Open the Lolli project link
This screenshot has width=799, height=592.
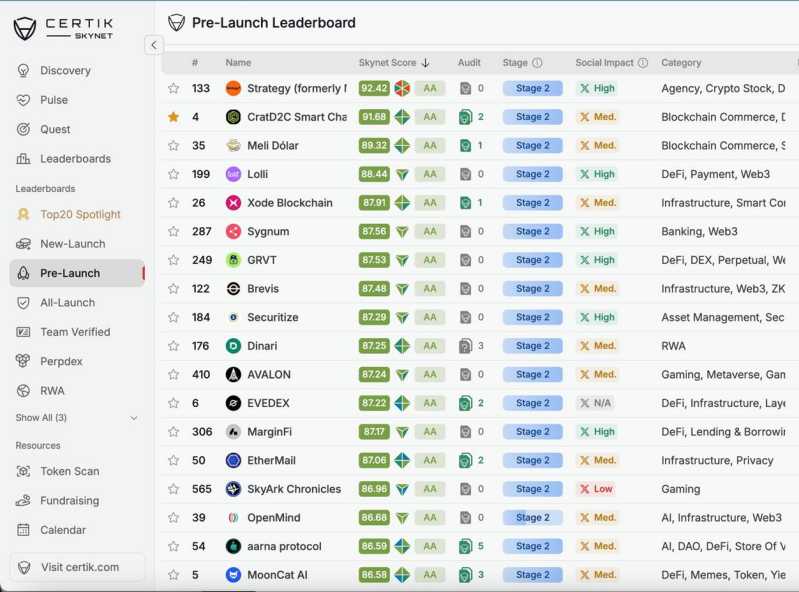[x=257, y=174]
